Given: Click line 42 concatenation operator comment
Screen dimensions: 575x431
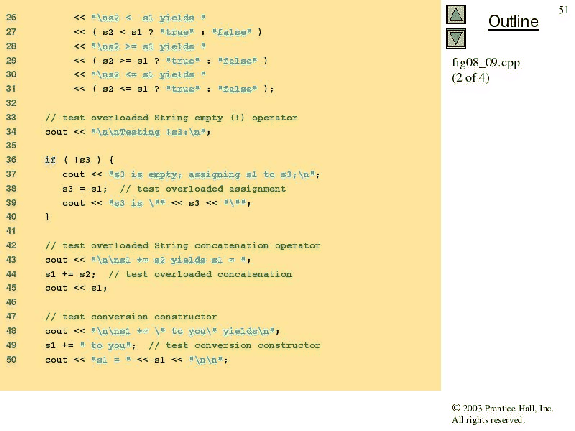Looking at the screenshot, I should (x=183, y=245).
